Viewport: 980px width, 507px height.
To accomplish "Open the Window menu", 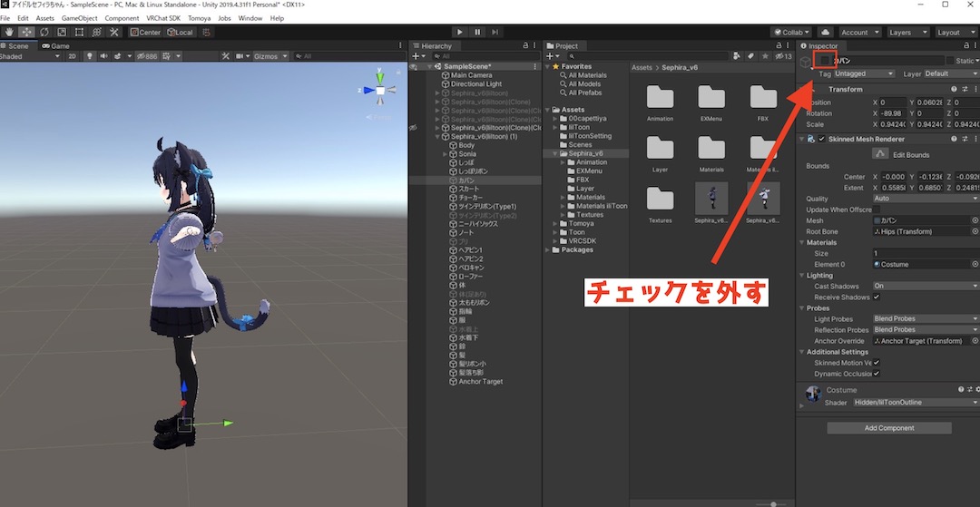I will 250,18.
